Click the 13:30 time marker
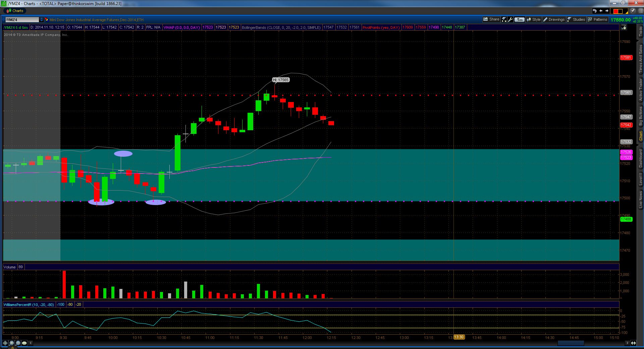Viewport: 644px width, 349px height. tap(459, 337)
